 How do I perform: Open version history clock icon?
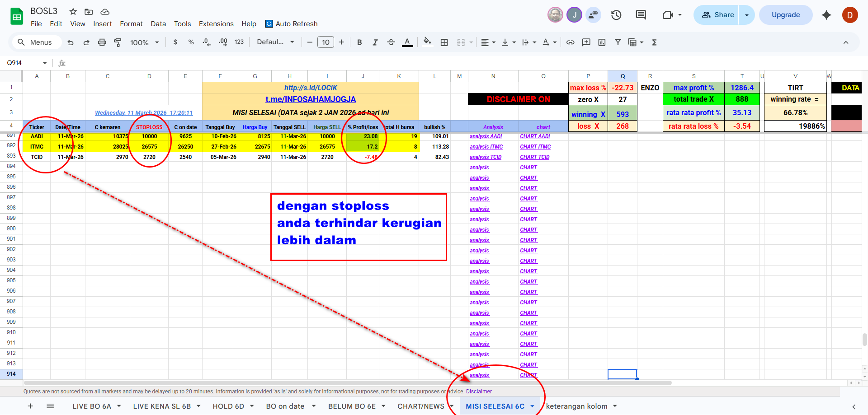[x=616, y=15]
